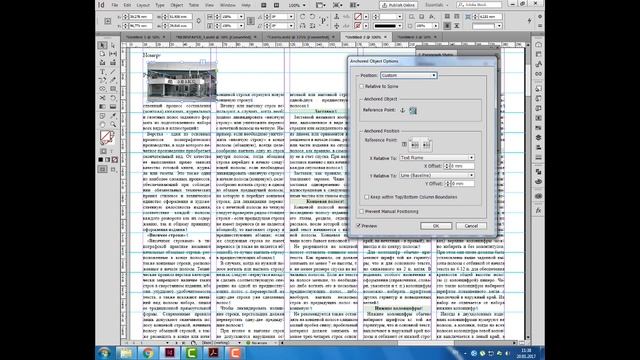Enable Prevent Manual Positioning checkbox
Viewport: 640px width, 360px height.
coord(362,211)
